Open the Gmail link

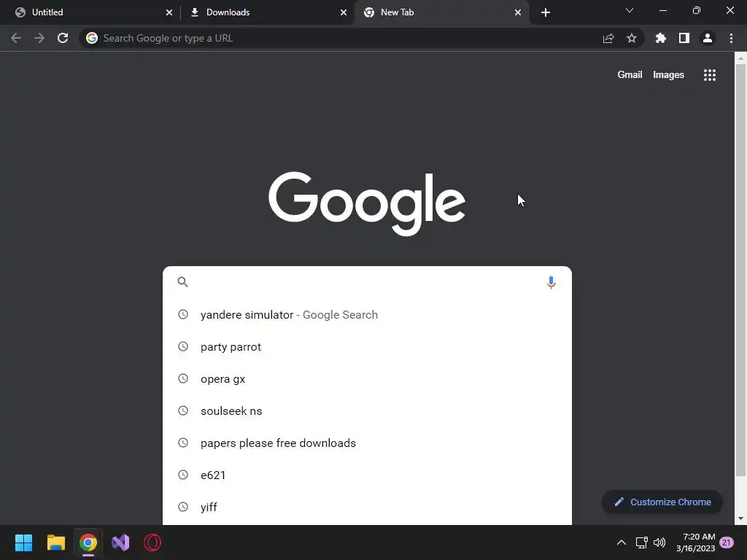coord(630,75)
